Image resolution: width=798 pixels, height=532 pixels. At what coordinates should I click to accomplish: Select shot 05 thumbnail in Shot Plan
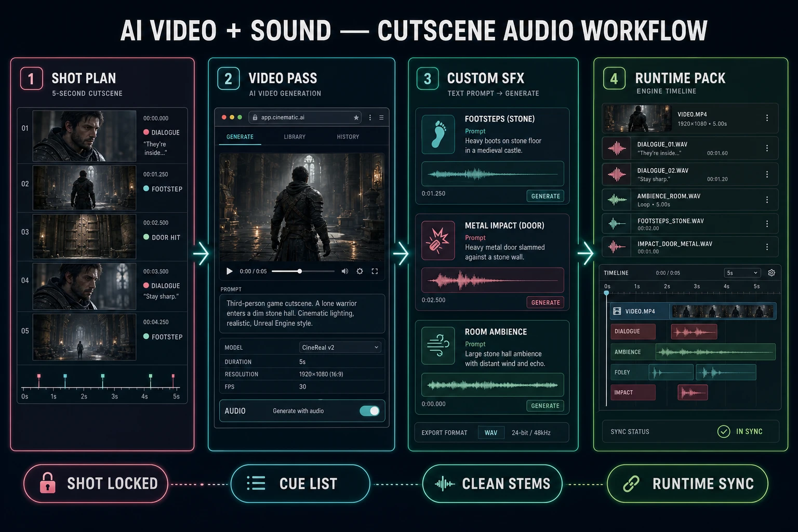click(x=84, y=337)
